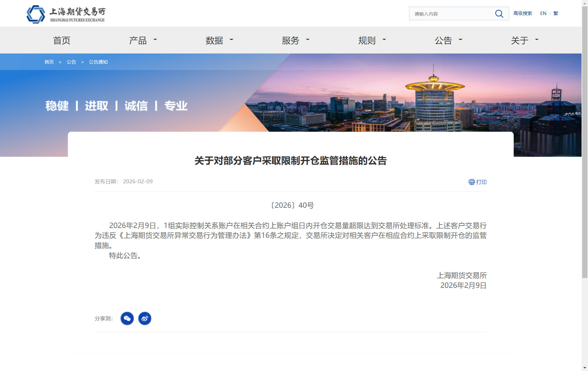This screenshot has height=371, width=588.
Task: Click scrollbar down arrow at bottom
Action: pos(585,368)
